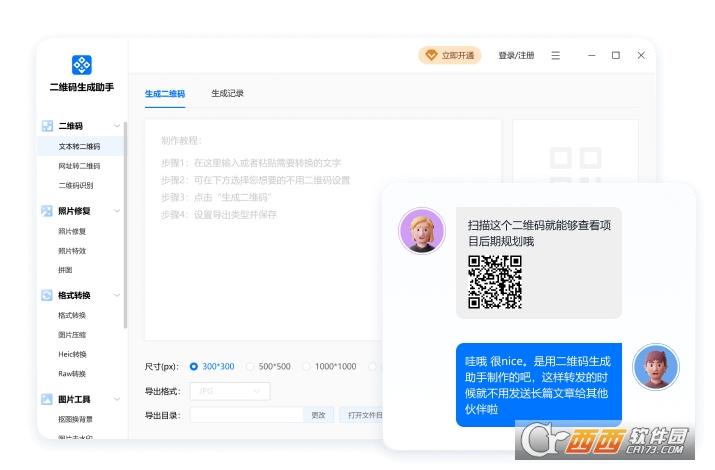The width and height of the screenshot is (715, 470).
Task: Open the hamburger menu icon in title bar
Action: pyautogui.click(x=555, y=56)
